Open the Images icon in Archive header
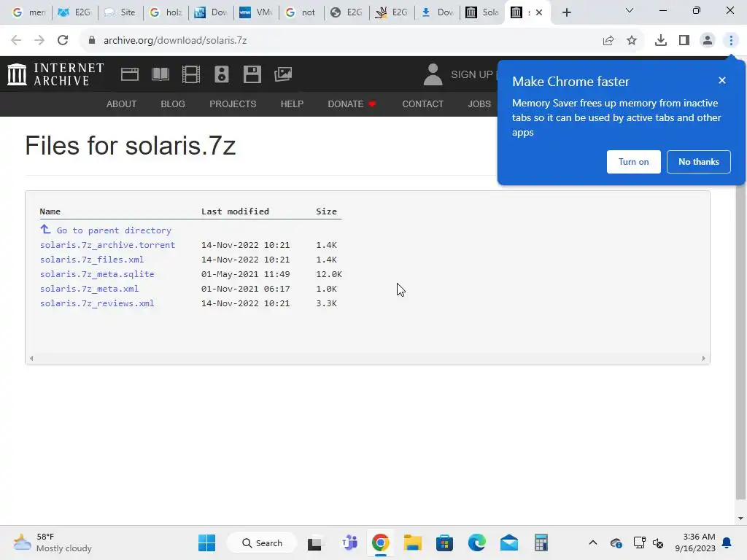 point(283,74)
